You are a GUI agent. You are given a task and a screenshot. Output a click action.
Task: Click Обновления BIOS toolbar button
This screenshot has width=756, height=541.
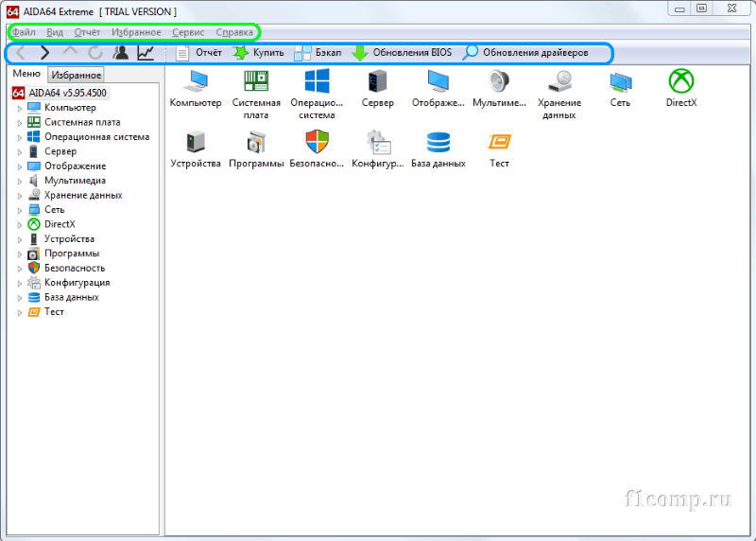[402, 53]
